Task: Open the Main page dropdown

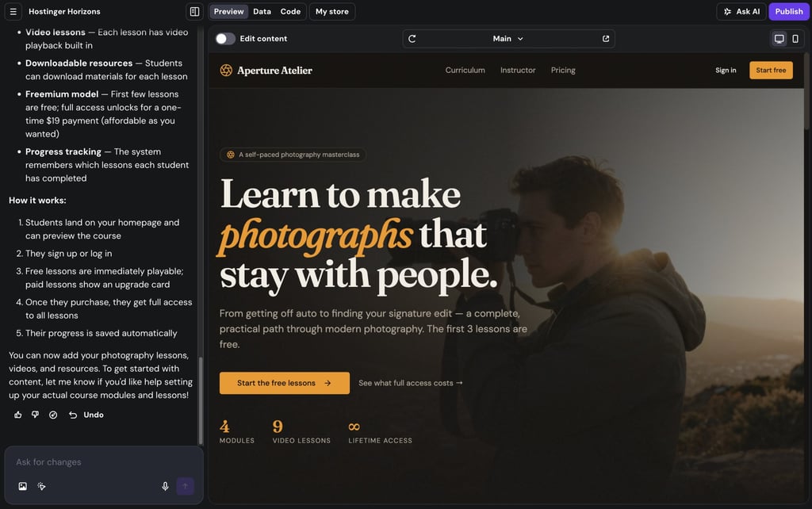Action: (508, 39)
